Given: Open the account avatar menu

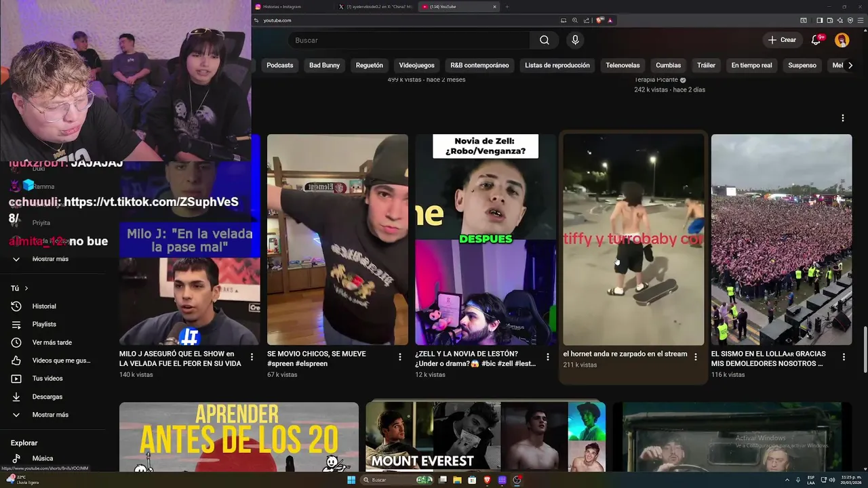Looking at the screenshot, I should click(842, 40).
